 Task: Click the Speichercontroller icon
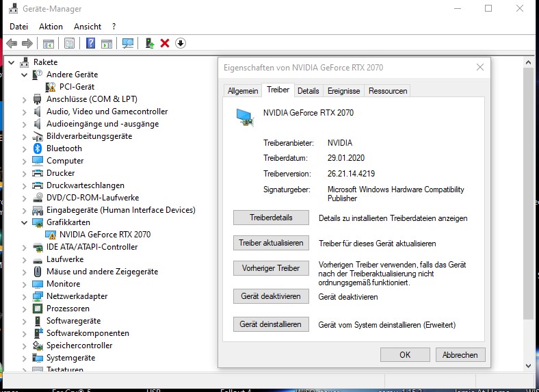click(x=38, y=345)
